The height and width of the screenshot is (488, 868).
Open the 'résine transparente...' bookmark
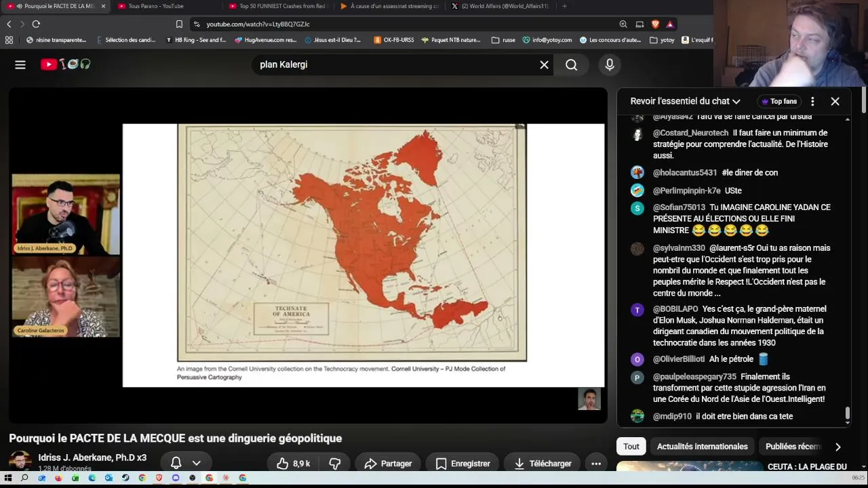tap(56, 40)
